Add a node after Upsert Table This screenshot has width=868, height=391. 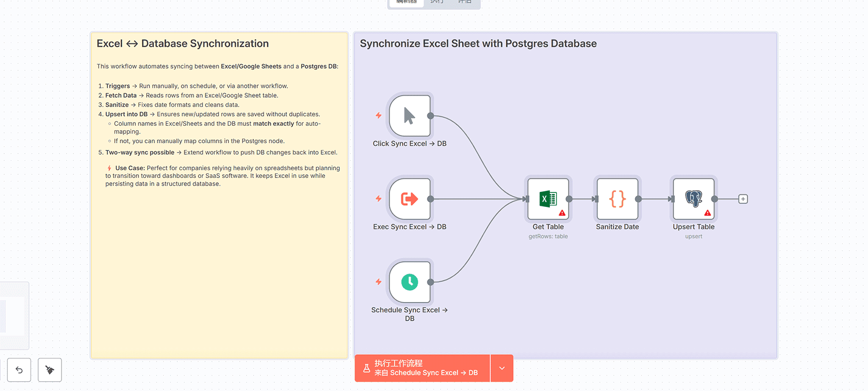(743, 199)
